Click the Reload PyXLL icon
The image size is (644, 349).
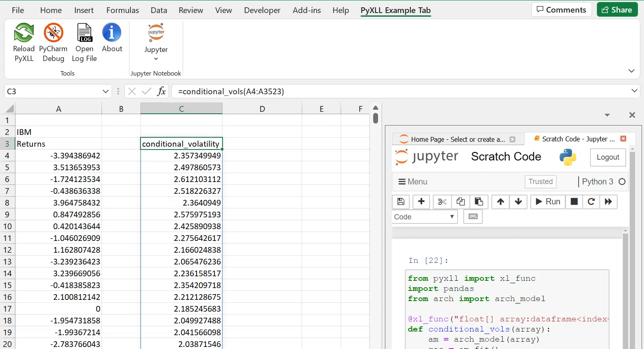(x=24, y=33)
